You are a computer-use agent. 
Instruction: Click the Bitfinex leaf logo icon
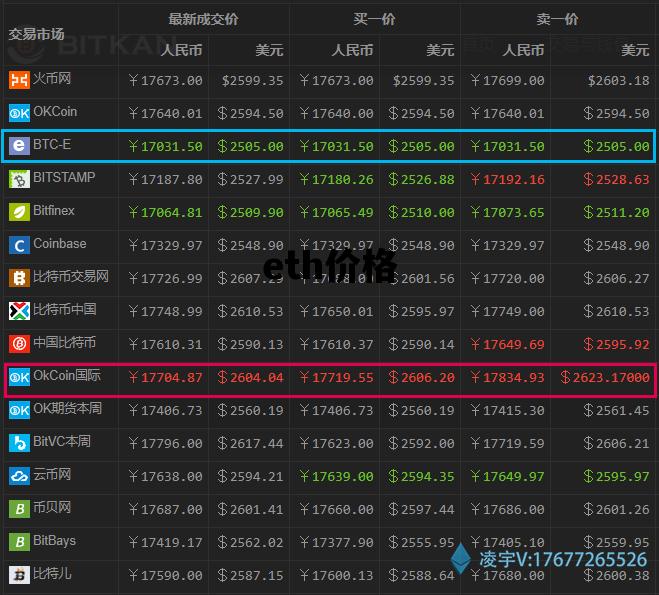19,212
